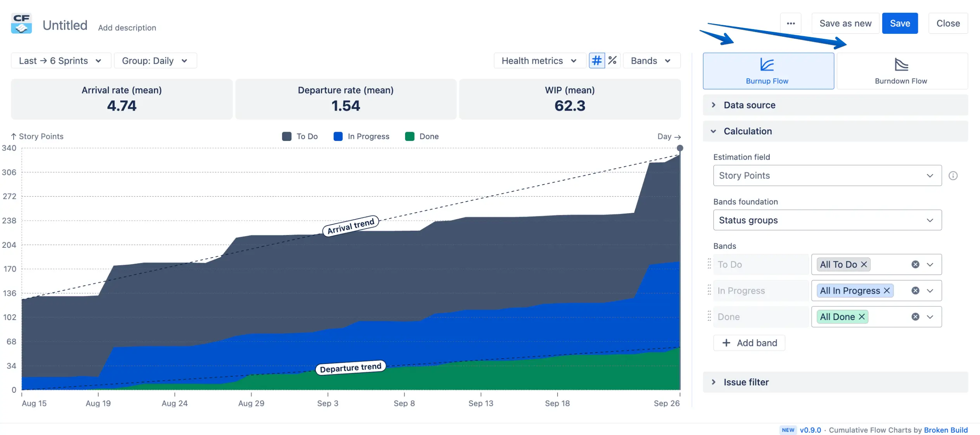Remove the All To Do tag
This screenshot has height=435, width=980.
[x=864, y=264]
